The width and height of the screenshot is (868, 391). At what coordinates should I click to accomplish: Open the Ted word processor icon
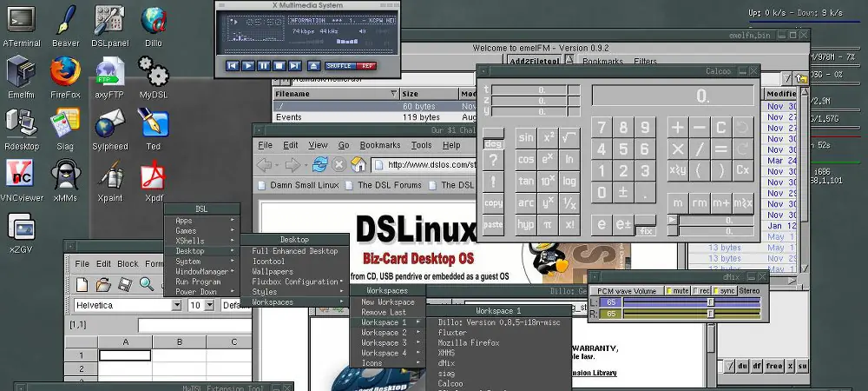click(x=154, y=123)
